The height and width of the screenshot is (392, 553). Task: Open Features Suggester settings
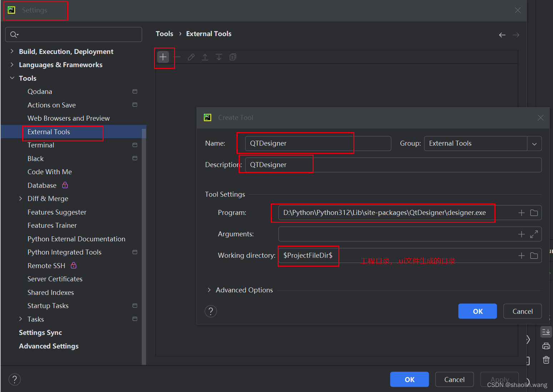click(57, 212)
